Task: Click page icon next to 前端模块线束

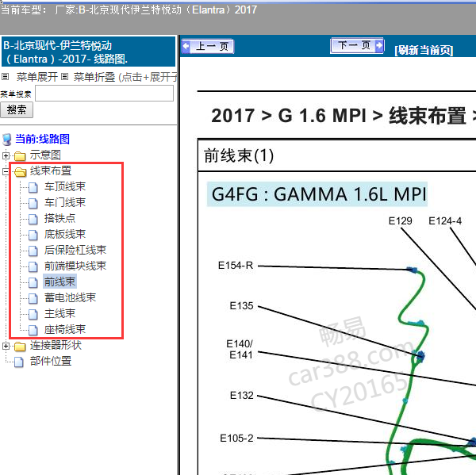Action: pos(33,266)
